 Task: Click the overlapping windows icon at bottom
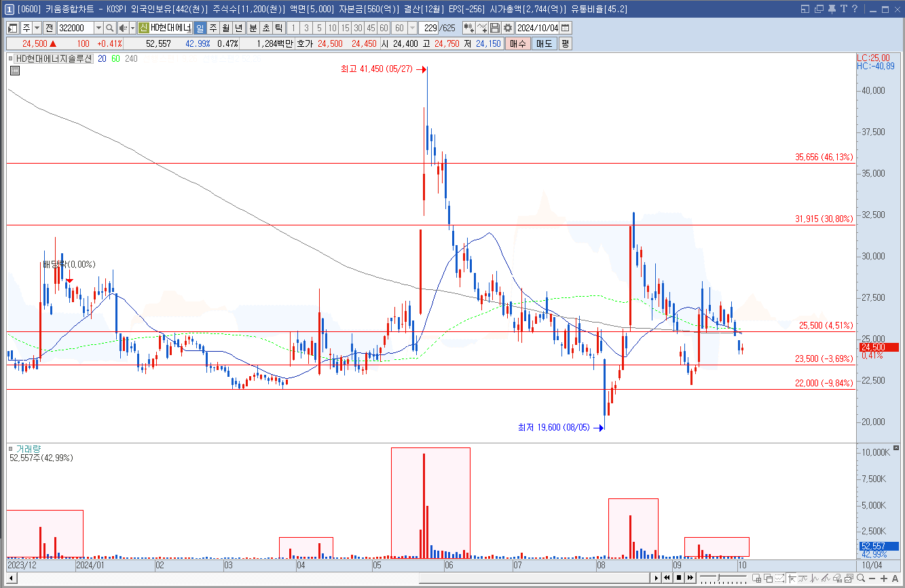pos(769,578)
